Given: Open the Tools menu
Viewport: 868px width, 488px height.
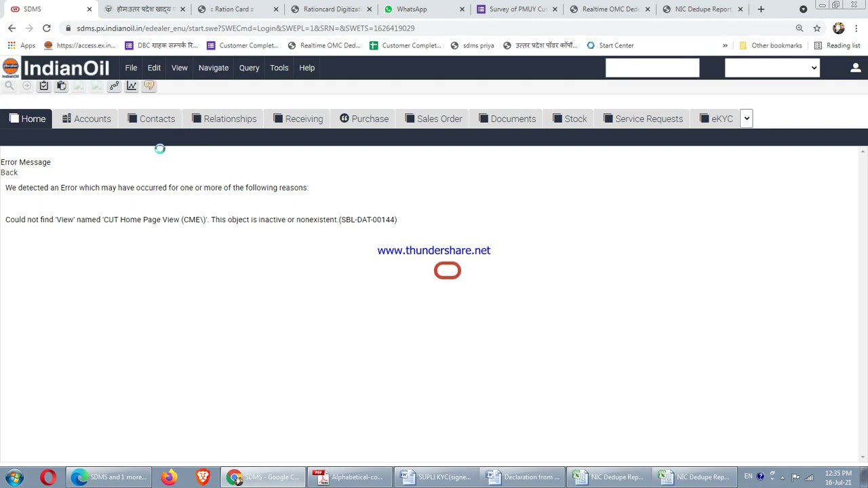Looking at the screenshot, I should pyautogui.click(x=279, y=68).
